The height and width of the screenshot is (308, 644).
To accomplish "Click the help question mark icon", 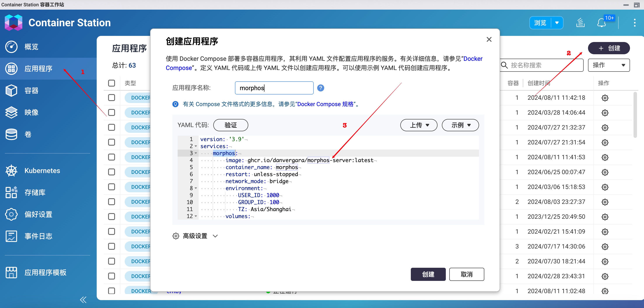I will pyautogui.click(x=320, y=88).
